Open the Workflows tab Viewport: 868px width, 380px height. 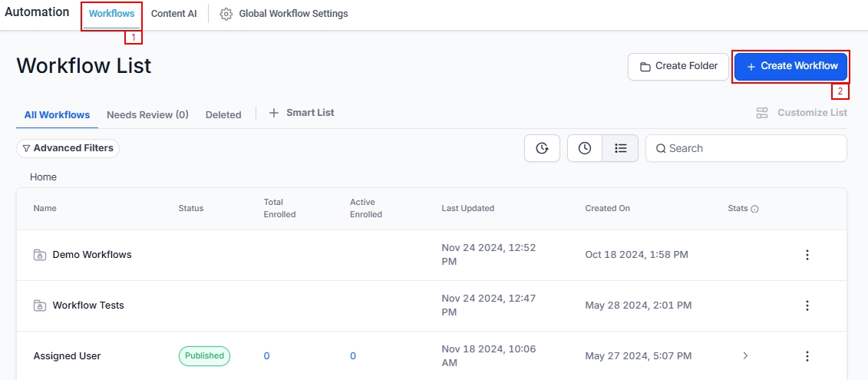(x=111, y=14)
